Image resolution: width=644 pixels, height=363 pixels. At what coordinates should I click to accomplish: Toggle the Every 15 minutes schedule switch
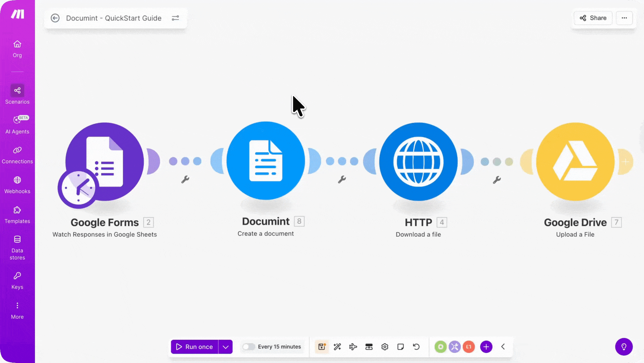click(249, 347)
